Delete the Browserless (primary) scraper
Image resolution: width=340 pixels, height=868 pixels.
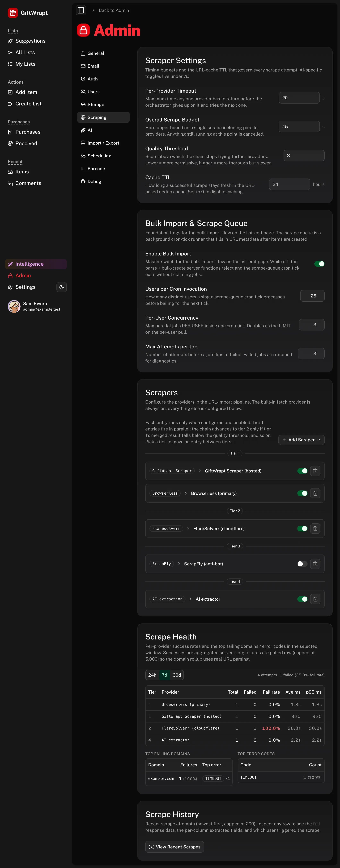[x=315, y=493]
